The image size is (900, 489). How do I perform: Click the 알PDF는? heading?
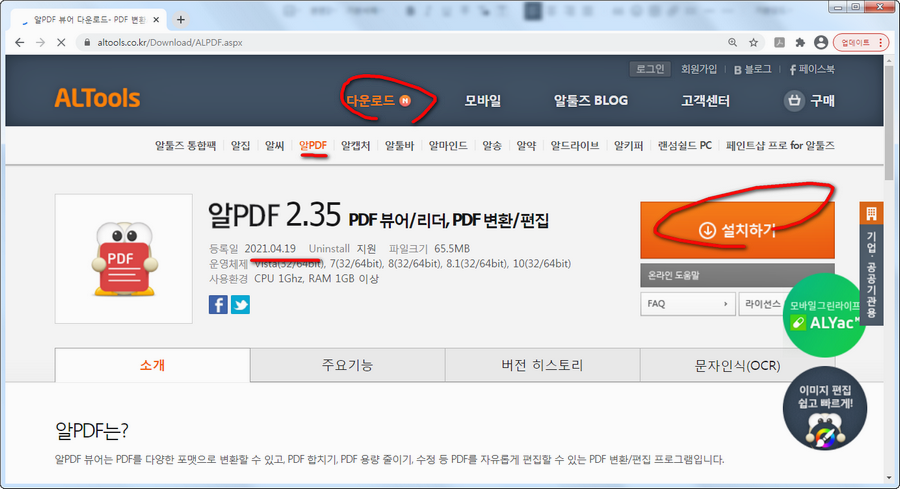click(x=92, y=430)
